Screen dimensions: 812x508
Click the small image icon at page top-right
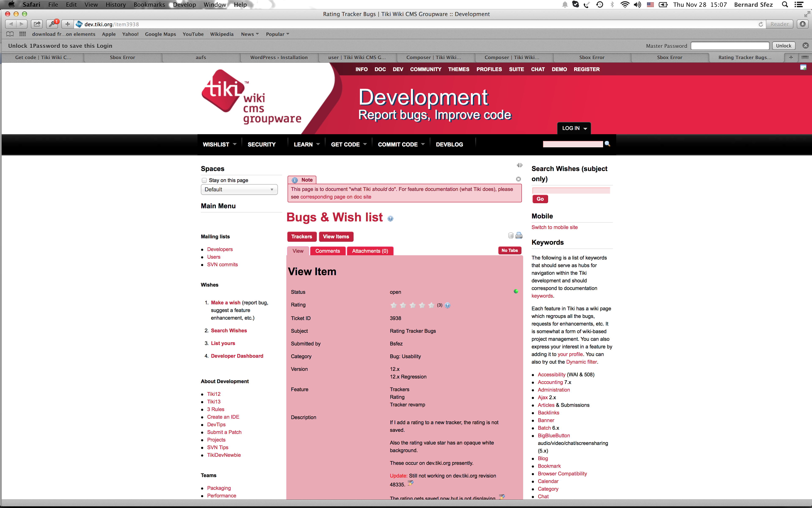tap(803, 68)
